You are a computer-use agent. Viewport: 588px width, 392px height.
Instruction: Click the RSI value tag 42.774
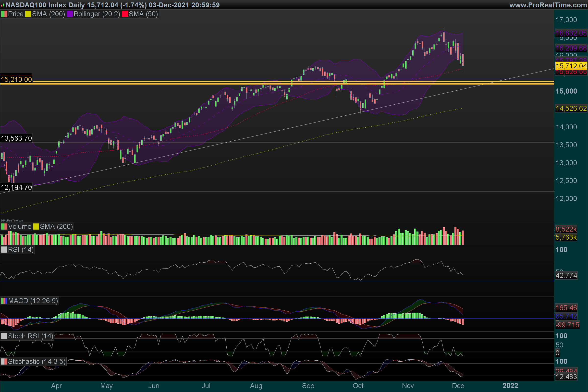pos(566,275)
